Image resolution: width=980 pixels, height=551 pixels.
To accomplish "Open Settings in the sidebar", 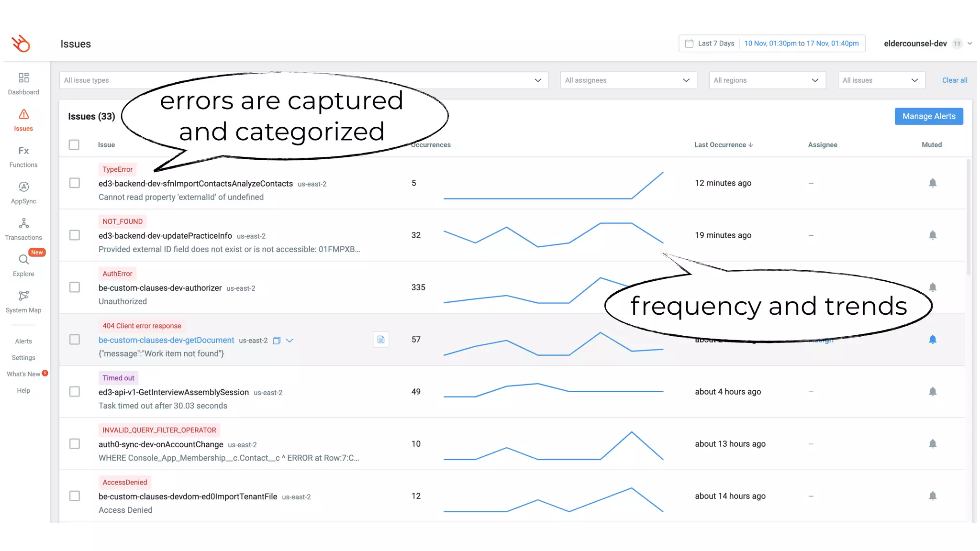I will [x=23, y=358].
